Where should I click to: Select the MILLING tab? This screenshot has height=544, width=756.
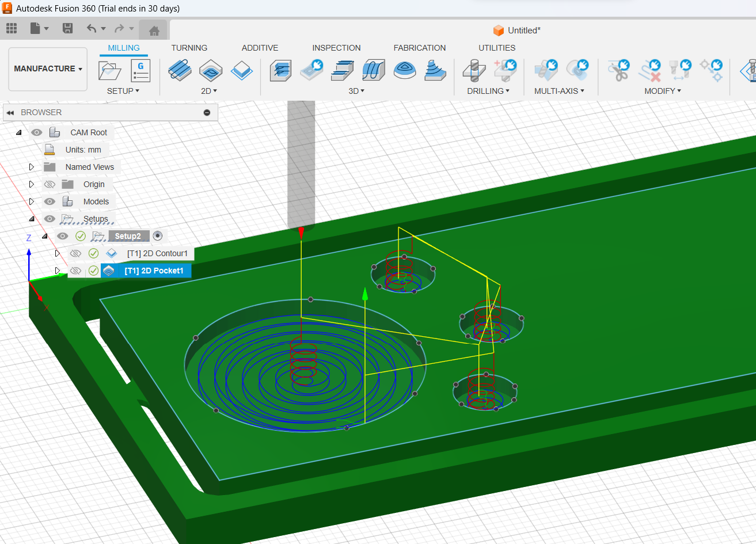tap(124, 48)
